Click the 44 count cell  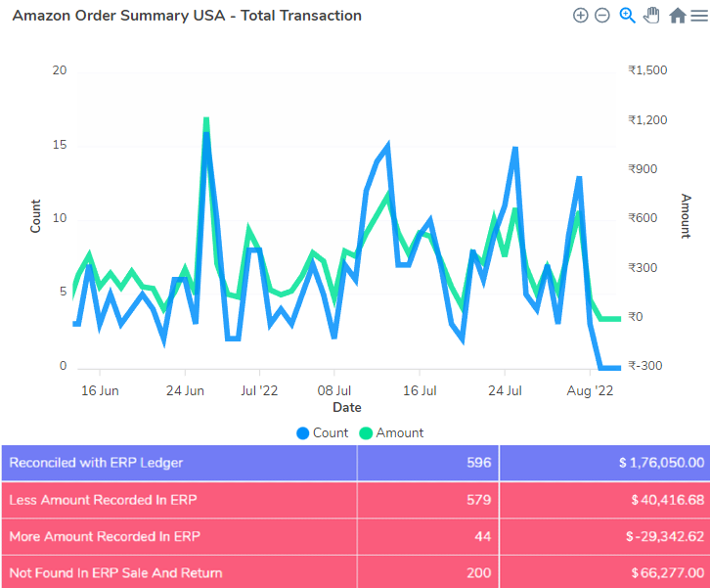pos(428,536)
